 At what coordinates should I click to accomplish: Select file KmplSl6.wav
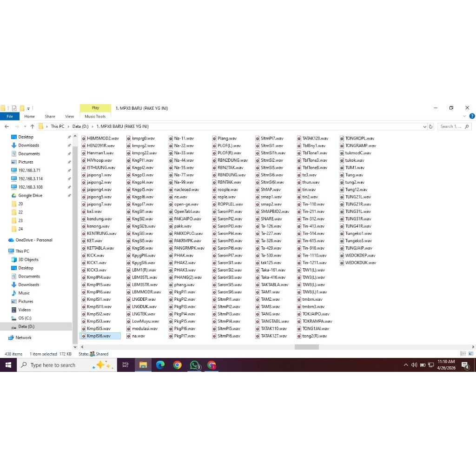(x=100, y=336)
